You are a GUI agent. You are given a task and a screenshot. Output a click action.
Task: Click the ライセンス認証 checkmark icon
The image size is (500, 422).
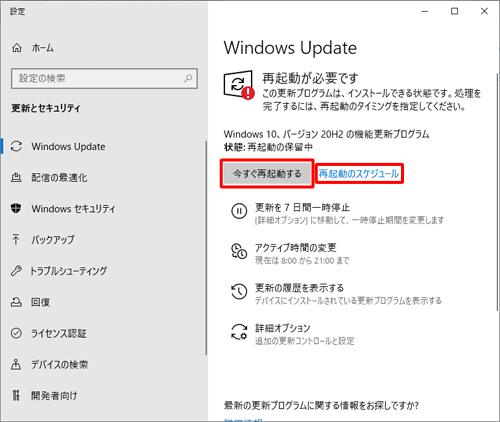[x=16, y=333]
